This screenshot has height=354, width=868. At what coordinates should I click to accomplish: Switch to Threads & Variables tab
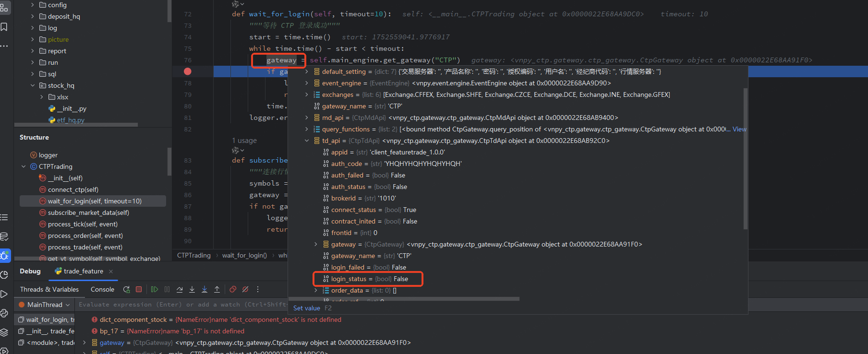coord(49,289)
